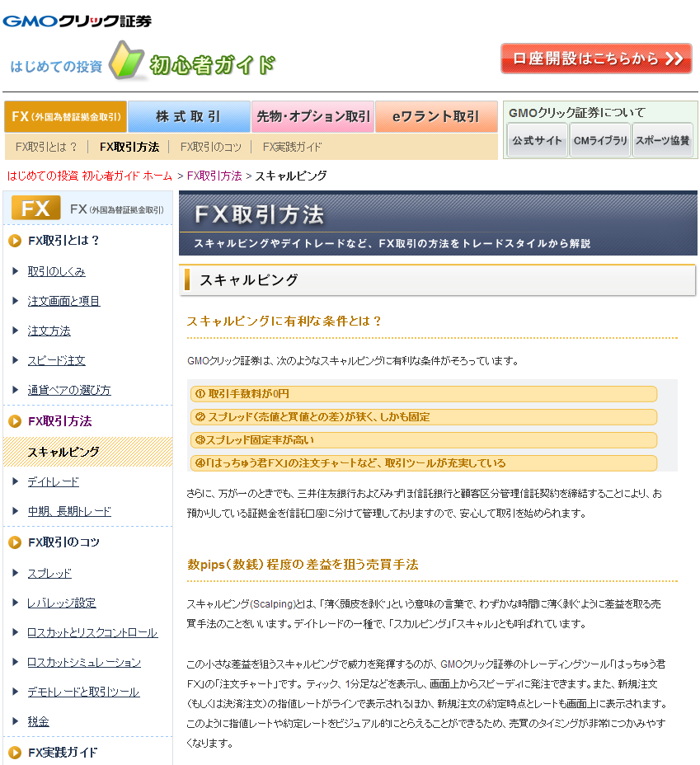Click the orange FX badge in sidebar
This screenshot has width=700, height=765.
pos(35,209)
